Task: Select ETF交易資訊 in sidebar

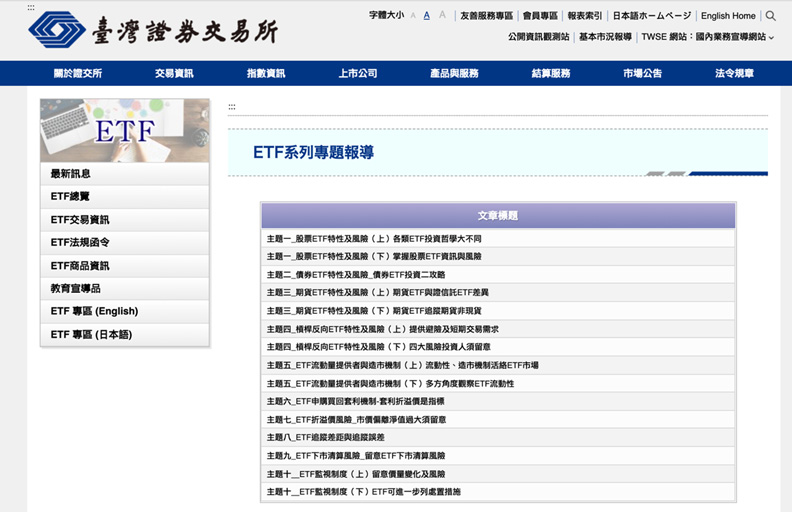Action: [x=125, y=220]
